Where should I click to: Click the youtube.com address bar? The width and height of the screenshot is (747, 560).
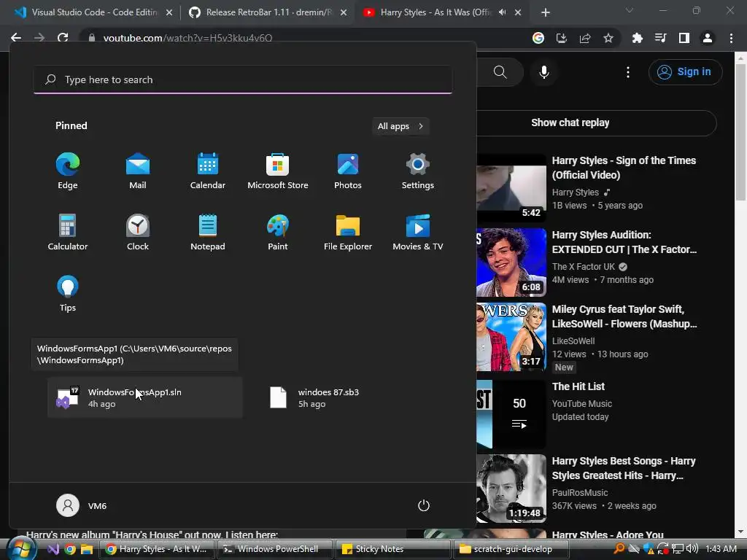click(305, 38)
